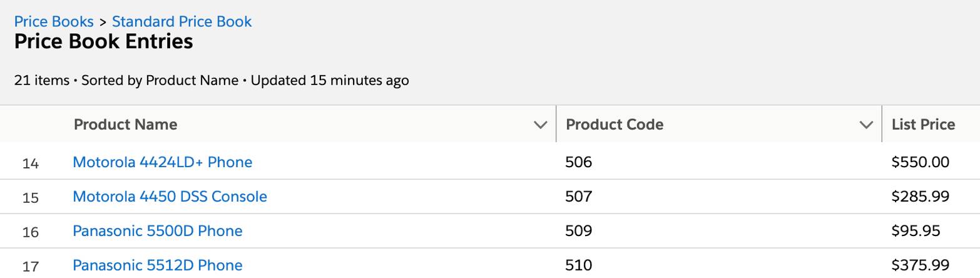Click product code 509 cell

point(578,231)
